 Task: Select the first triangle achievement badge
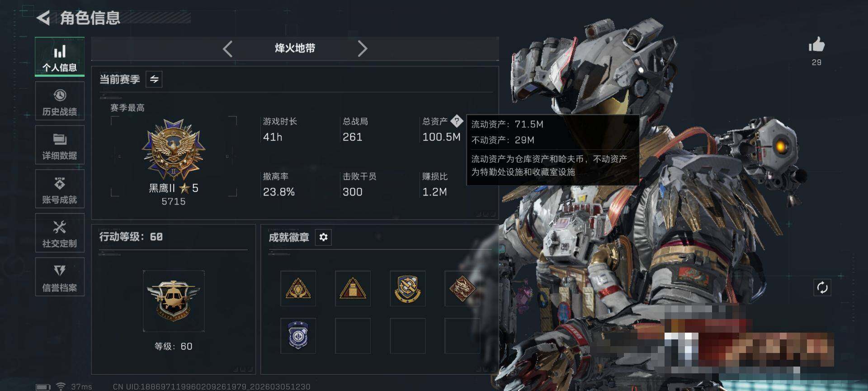[x=298, y=289]
